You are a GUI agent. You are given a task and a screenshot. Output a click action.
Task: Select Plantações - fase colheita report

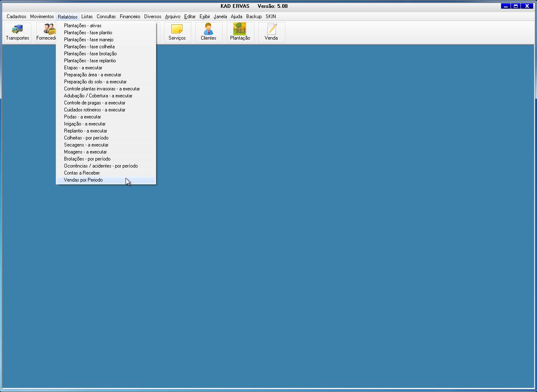click(106, 47)
